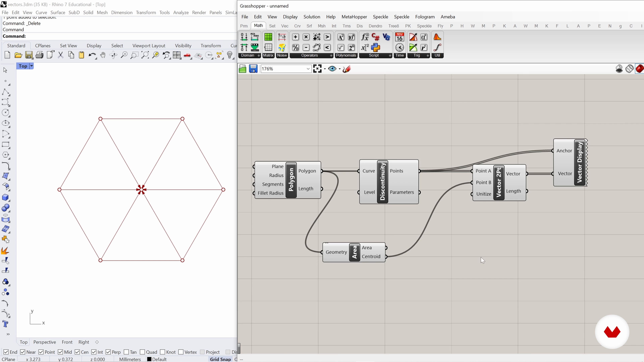Open the Grasshopper Solution menu
Image resolution: width=644 pixels, height=362 pixels.
311,17
